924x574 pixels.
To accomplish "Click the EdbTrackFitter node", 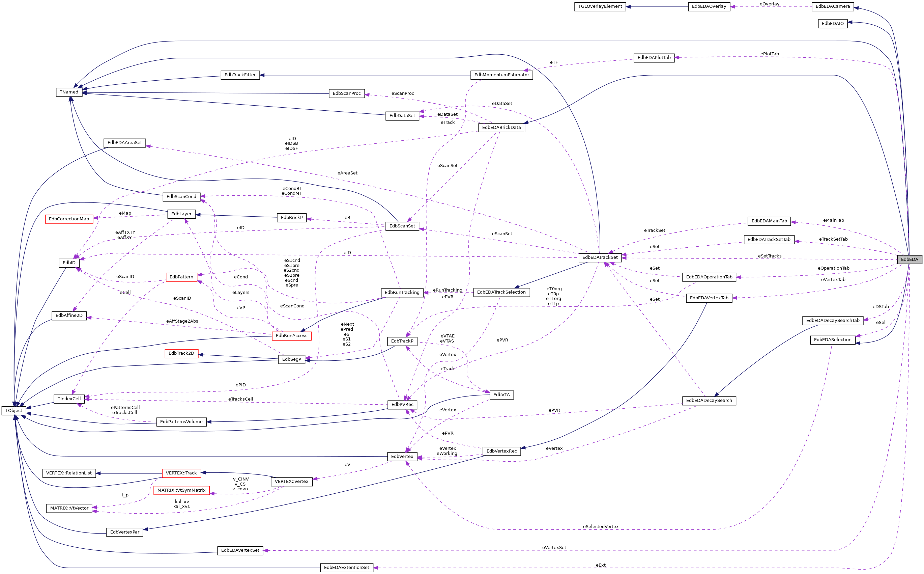I will [240, 75].
